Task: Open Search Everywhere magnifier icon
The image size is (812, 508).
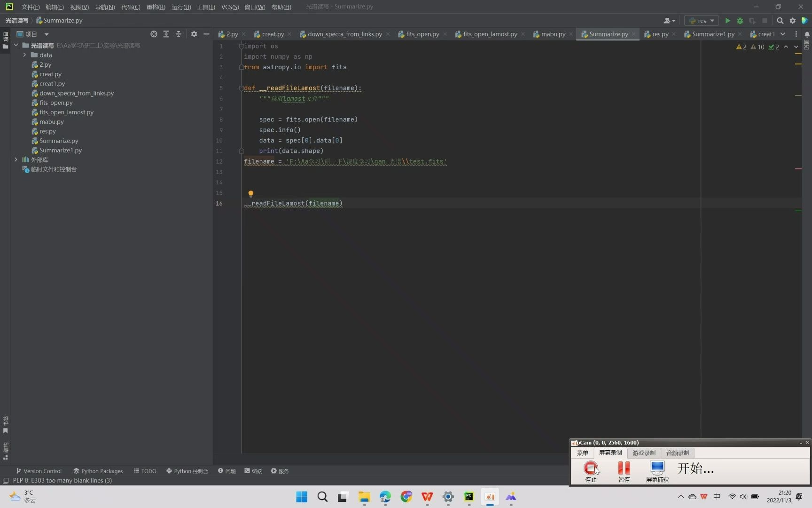Action: [x=780, y=21]
